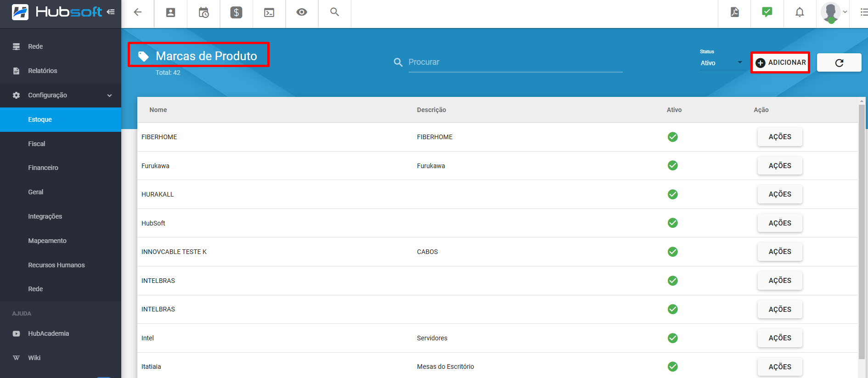The width and height of the screenshot is (868, 378).
Task: Open the terminal console icon
Action: pos(269,12)
